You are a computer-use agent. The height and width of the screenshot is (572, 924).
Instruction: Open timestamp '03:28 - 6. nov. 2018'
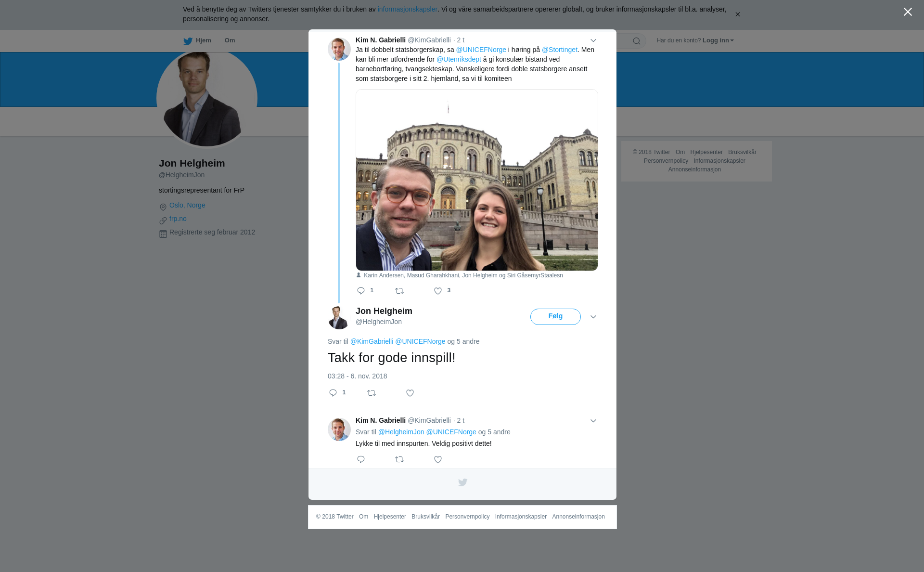(x=357, y=376)
